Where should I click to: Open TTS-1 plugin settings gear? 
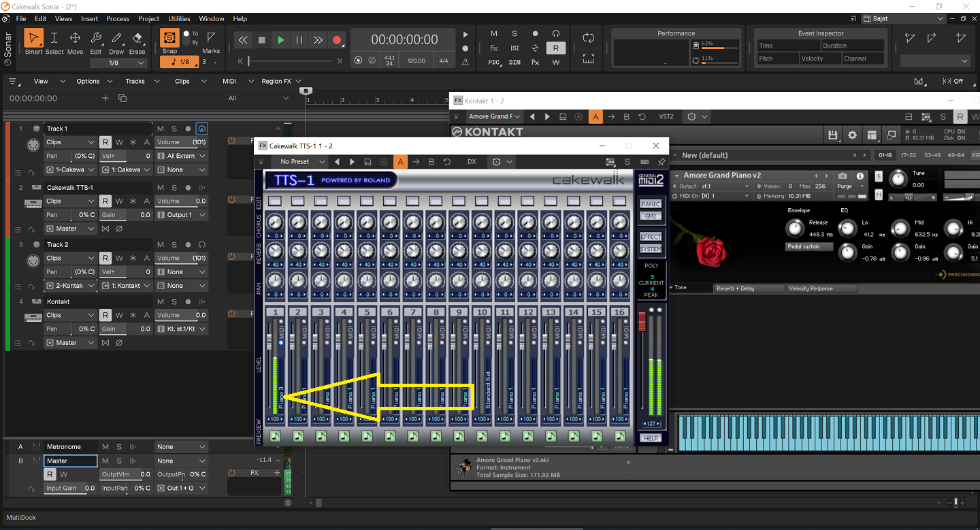pos(497,162)
